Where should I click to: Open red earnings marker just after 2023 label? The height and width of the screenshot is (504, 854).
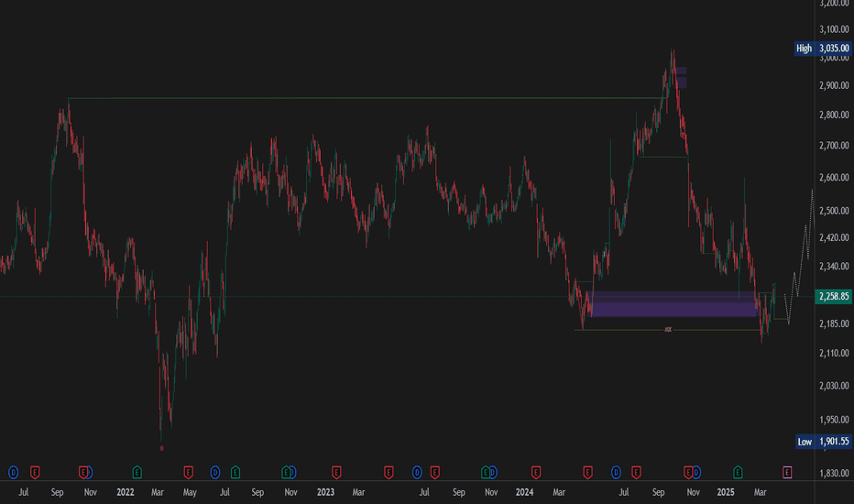point(336,473)
